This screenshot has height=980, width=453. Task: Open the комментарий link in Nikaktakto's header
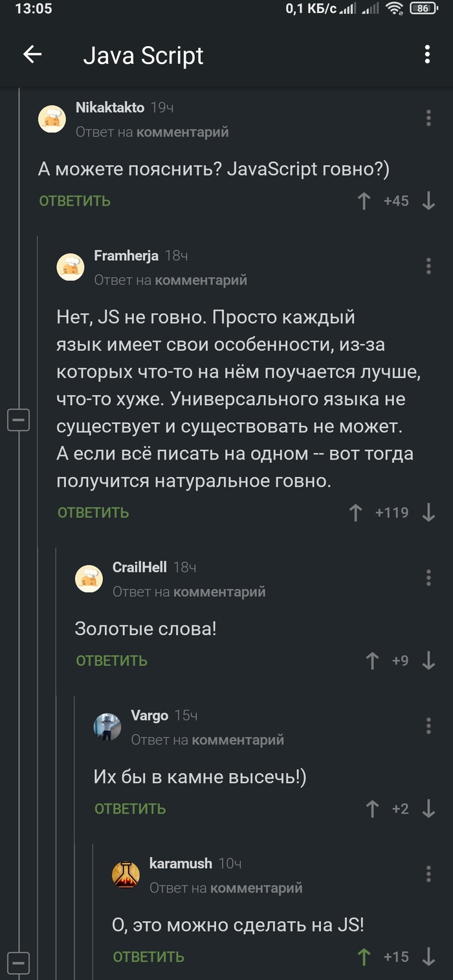[x=185, y=131]
